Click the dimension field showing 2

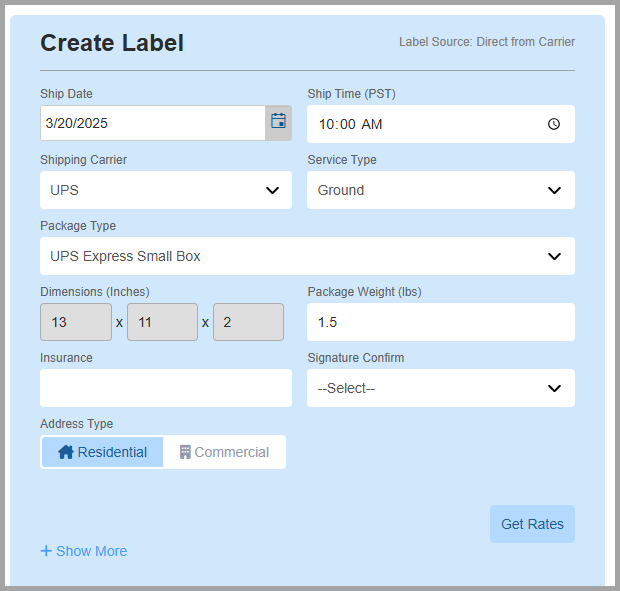(x=248, y=322)
